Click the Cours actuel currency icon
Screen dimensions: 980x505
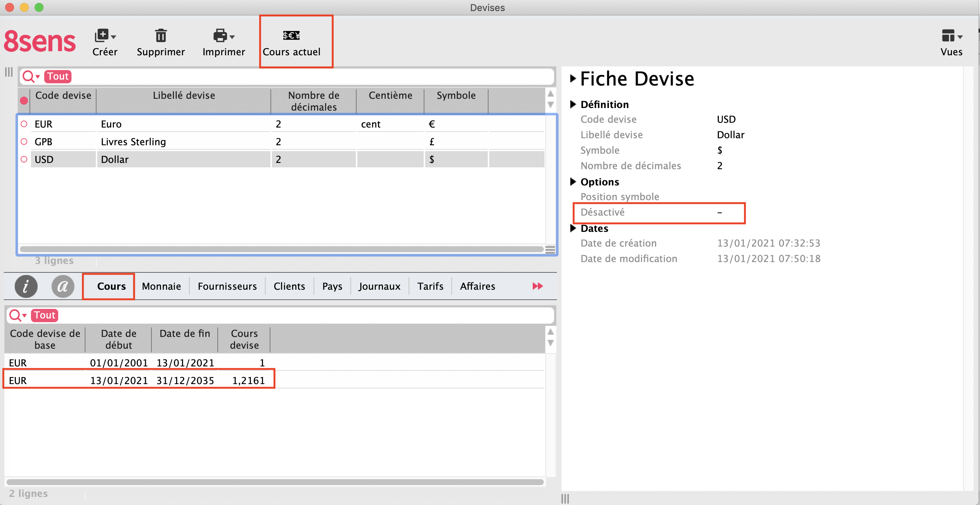point(291,35)
